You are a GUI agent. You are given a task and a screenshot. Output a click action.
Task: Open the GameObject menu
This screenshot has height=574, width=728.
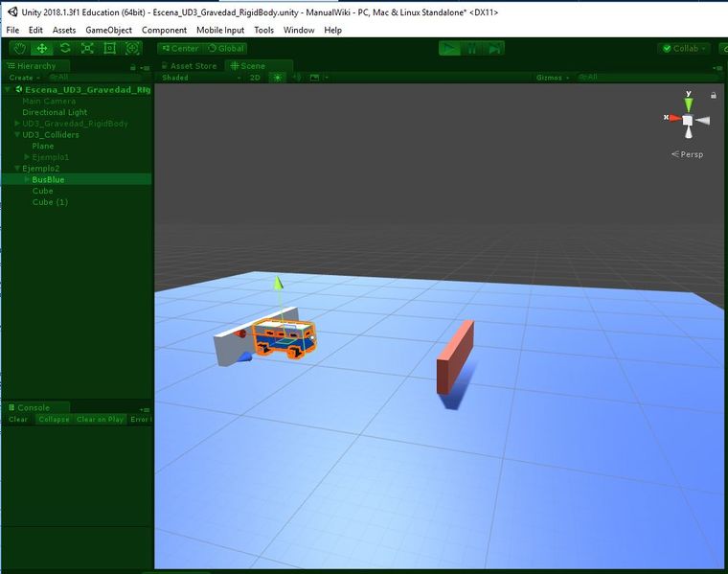click(108, 31)
